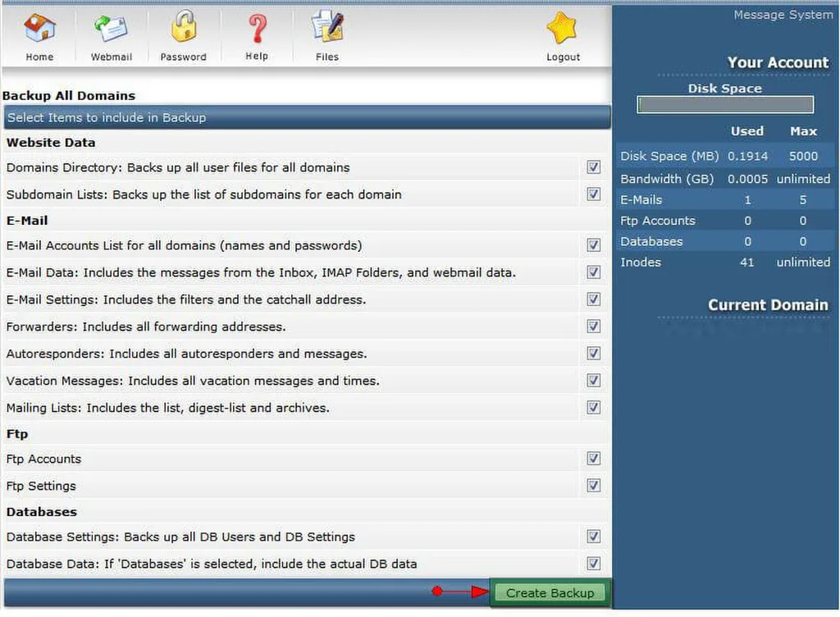Open the Home house icon
This screenshot has height=617, width=840.
click(x=39, y=28)
